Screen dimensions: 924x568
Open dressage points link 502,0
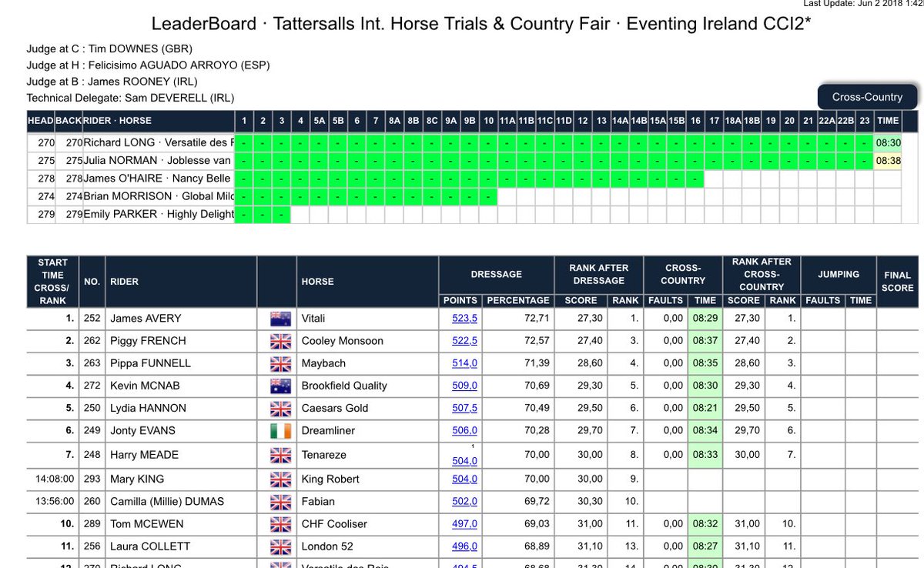point(464,501)
